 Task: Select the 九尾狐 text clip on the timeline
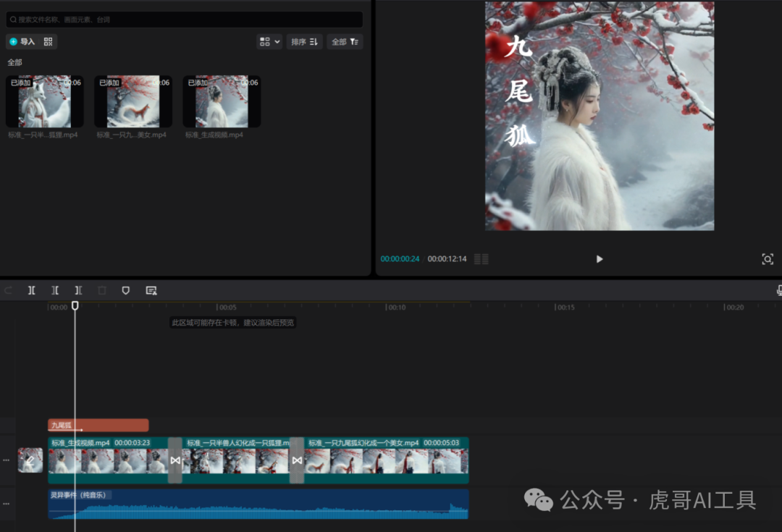coord(98,425)
